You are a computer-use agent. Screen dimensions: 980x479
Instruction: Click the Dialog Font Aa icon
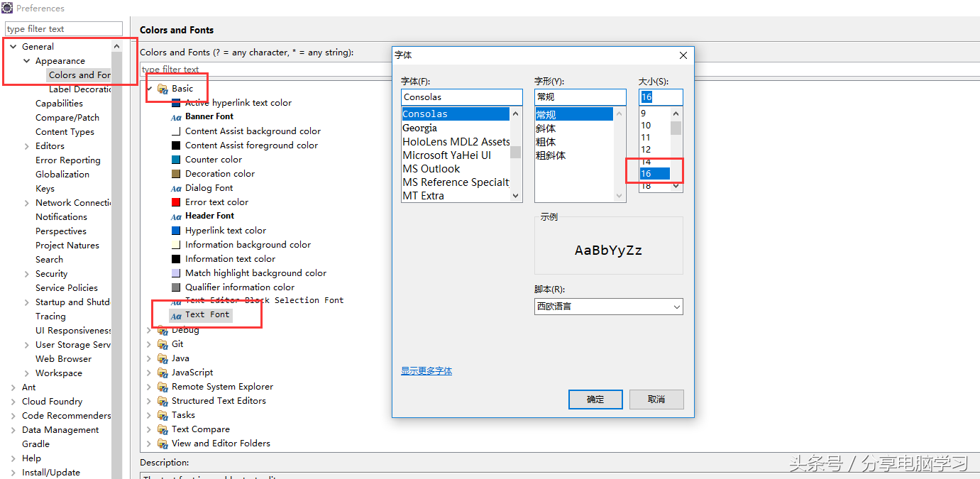(x=176, y=188)
